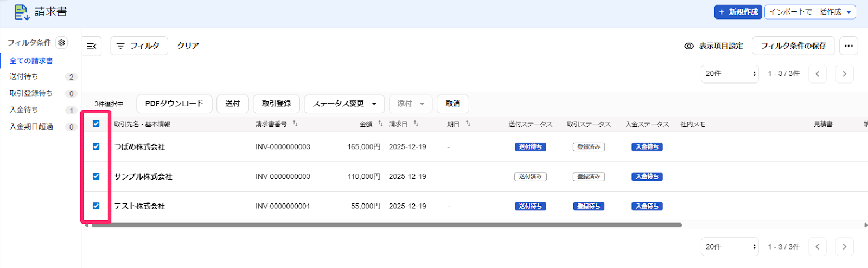Screen dimensions: 868x268
Task: Open 表示項目設定 display column settings
Action: pos(714,46)
